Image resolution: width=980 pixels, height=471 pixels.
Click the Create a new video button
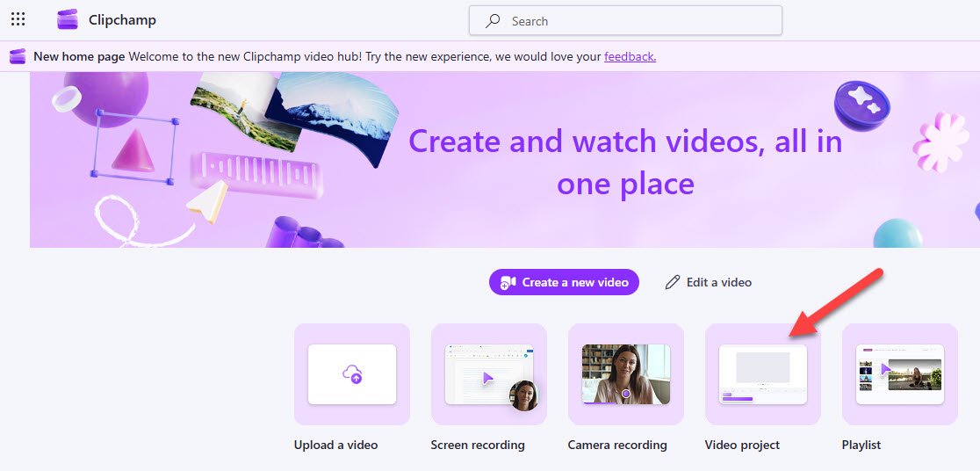564,282
